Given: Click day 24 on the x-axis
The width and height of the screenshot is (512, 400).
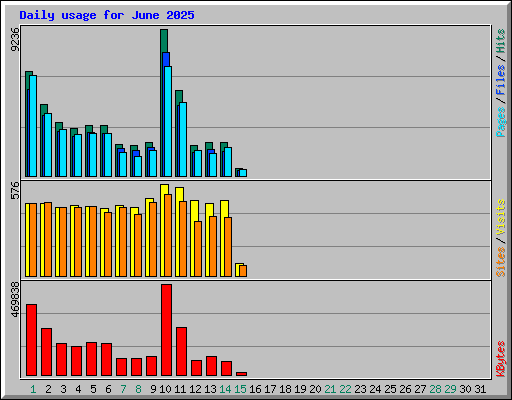Looking at the screenshot, I should coord(375,389).
